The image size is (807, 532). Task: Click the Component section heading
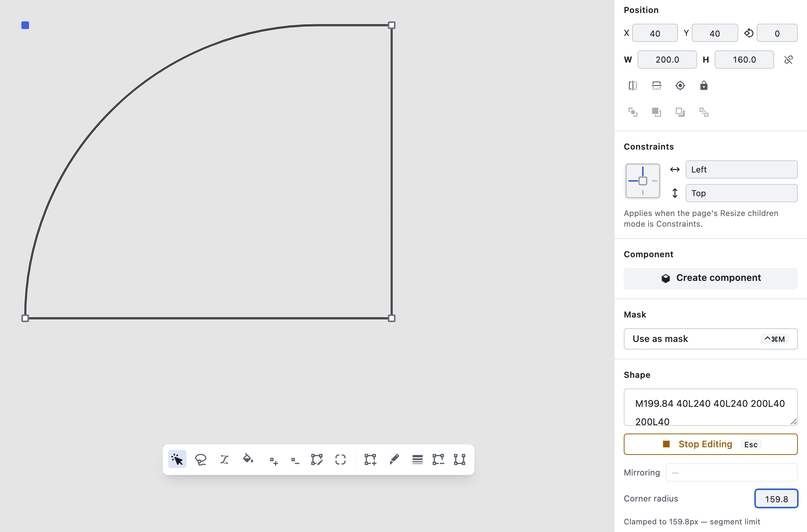[648, 255]
